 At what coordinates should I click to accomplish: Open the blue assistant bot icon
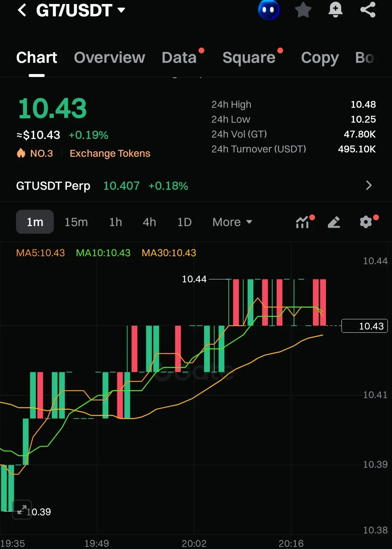click(x=269, y=10)
